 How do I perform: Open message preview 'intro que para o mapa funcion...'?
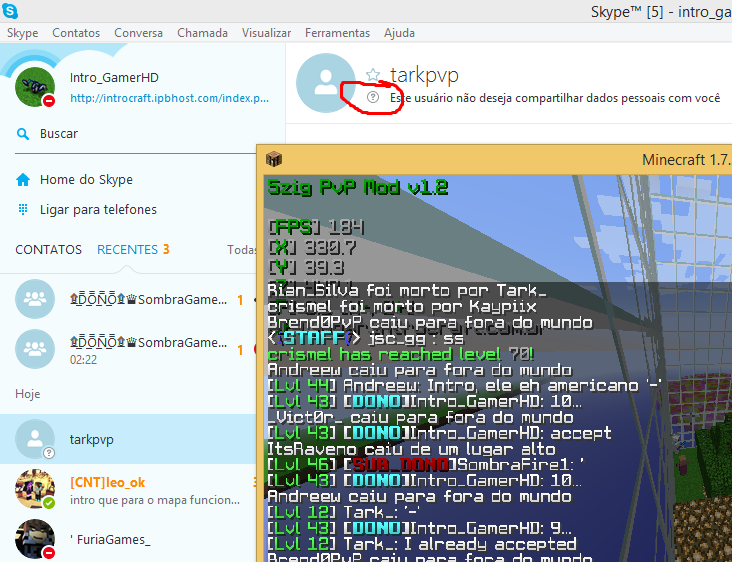click(x=155, y=500)
